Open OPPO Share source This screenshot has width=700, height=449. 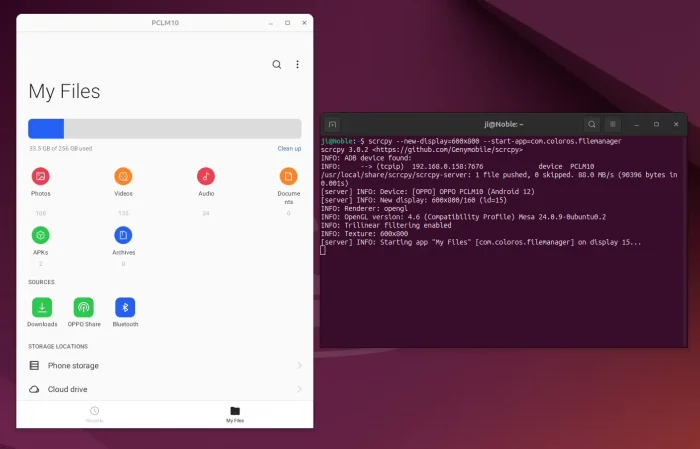(84, 312)
